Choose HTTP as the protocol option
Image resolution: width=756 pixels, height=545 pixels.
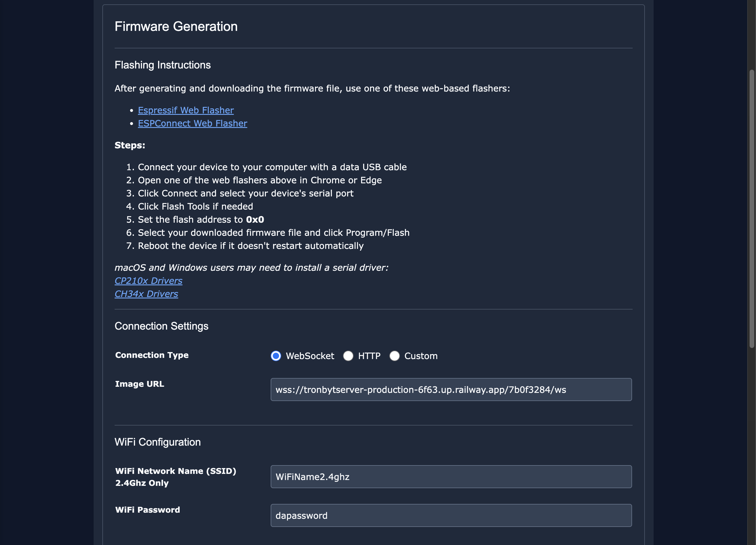(348, 356)
